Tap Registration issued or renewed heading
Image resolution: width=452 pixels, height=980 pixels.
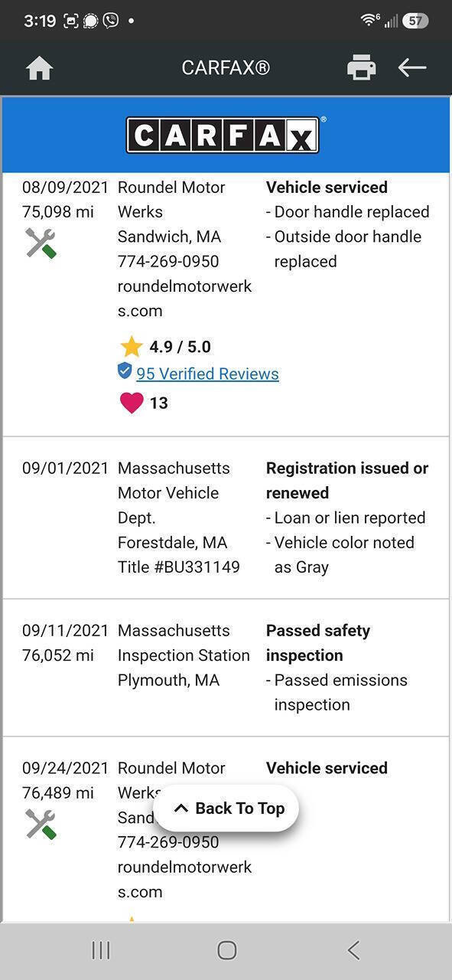coord(347,481)
